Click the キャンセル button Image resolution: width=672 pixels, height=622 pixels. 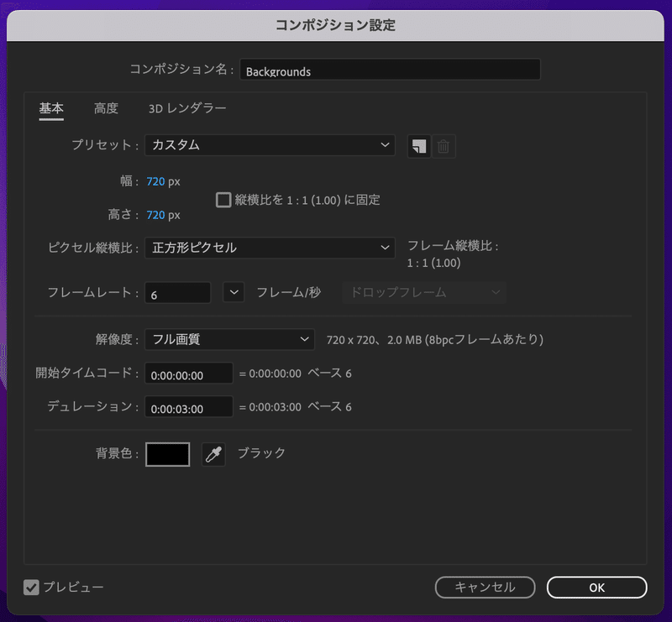485,588
